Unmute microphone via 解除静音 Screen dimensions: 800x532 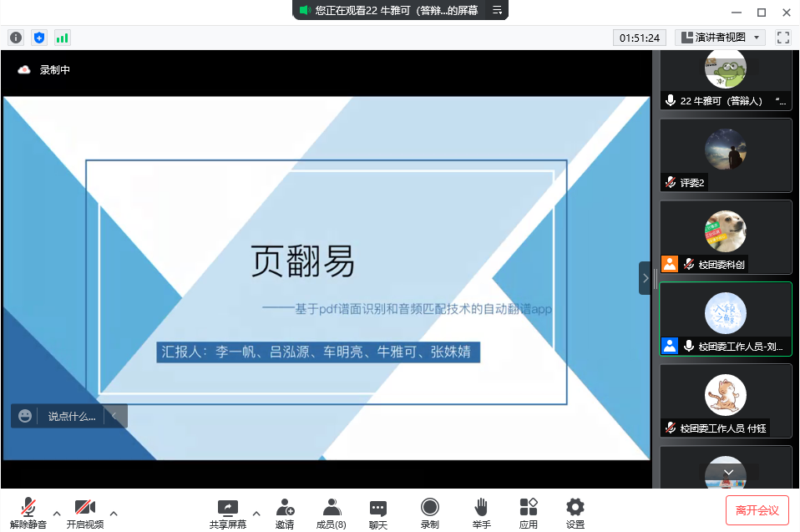pyautogui.click(x=28, y=513)
